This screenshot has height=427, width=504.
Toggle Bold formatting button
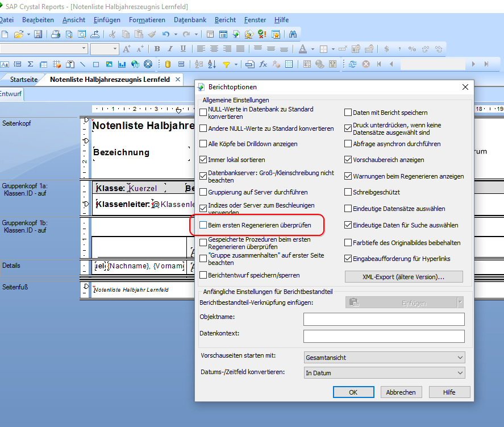(157, 49)
